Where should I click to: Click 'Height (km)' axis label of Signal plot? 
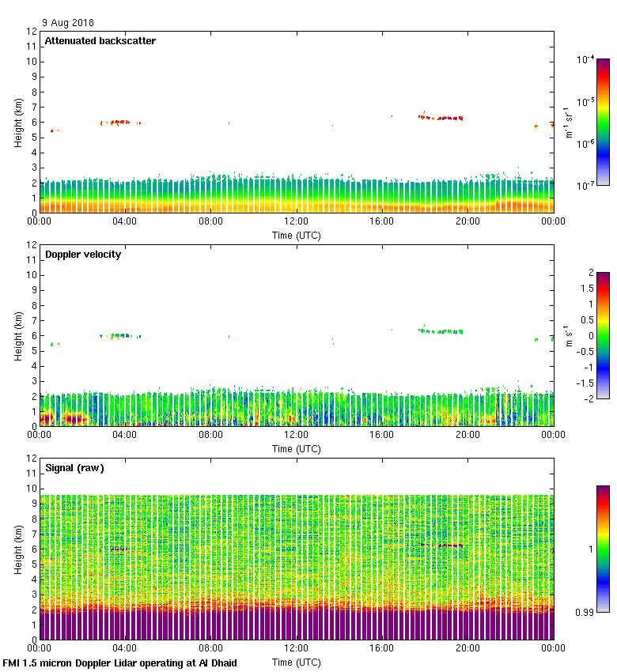click(17, 549)
